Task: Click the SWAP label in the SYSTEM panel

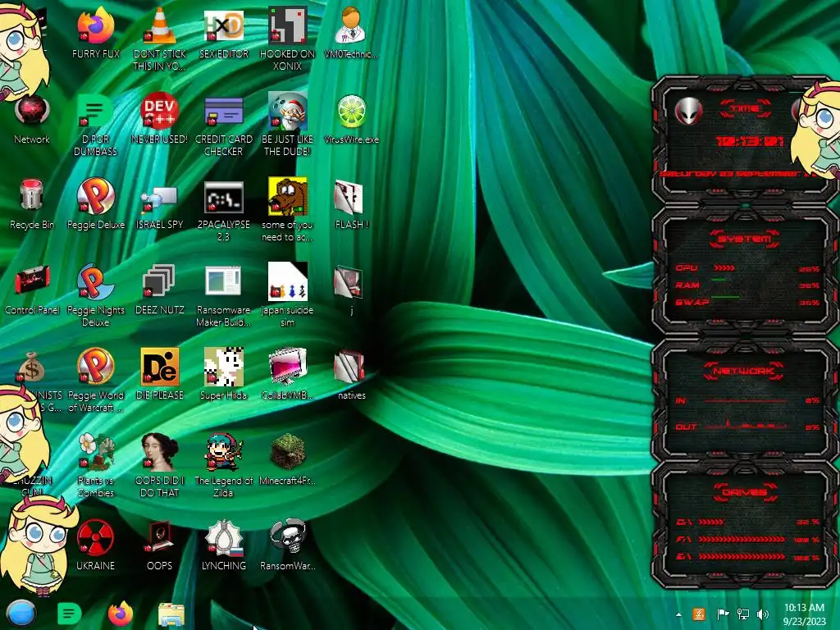Action: [692, 303]
